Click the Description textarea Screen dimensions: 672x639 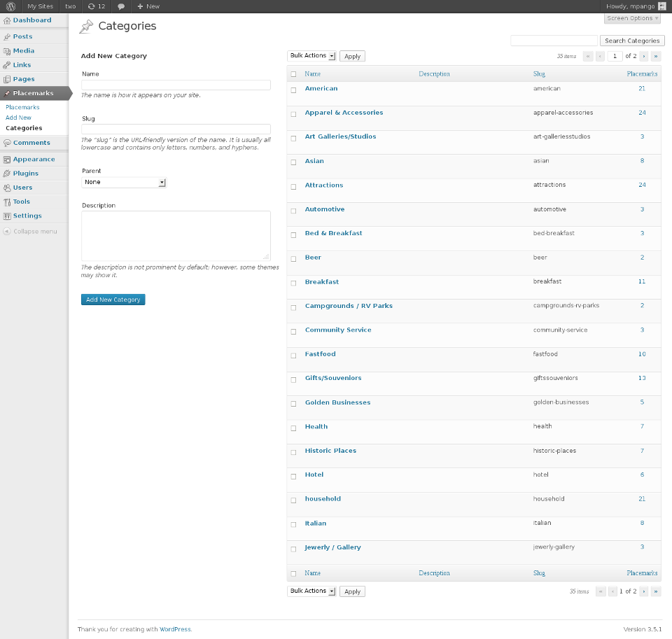pyautogui.click(x=176, y=236)
